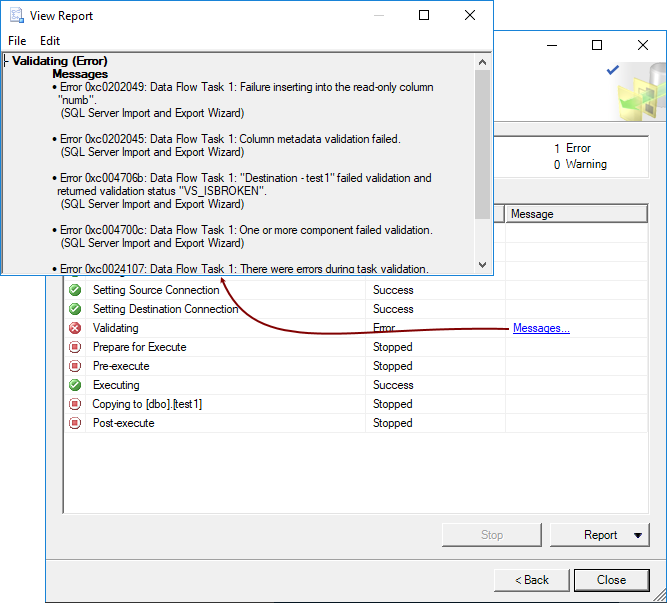Viewport: 667px width, 603px height.
Task: Click the View Report window icon
Action: pyautogui.click(x=17, y=15)
